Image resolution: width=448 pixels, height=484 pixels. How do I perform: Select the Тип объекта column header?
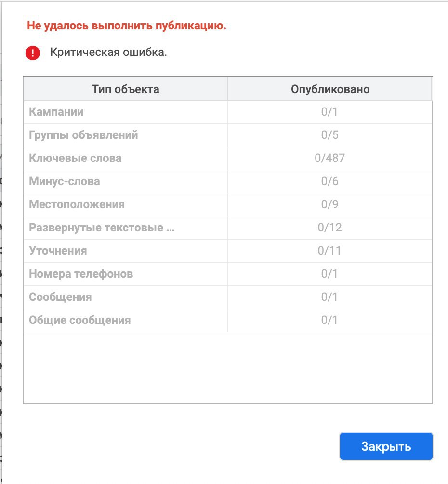126,89
